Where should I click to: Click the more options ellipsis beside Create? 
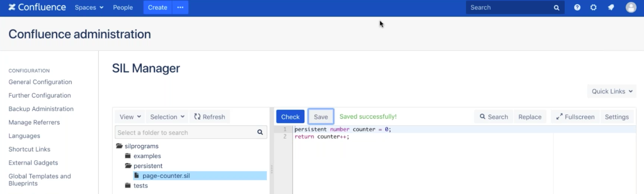180,7
